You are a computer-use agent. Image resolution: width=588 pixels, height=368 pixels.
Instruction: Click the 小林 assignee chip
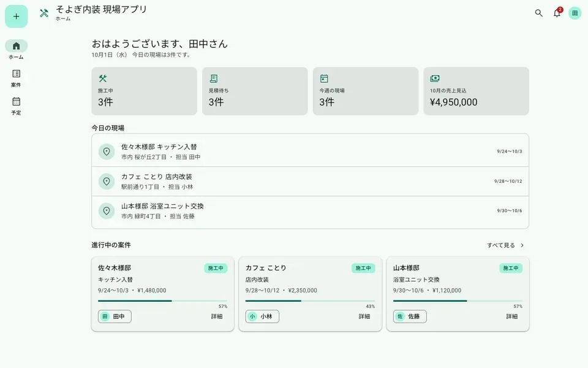click(262, 316)
